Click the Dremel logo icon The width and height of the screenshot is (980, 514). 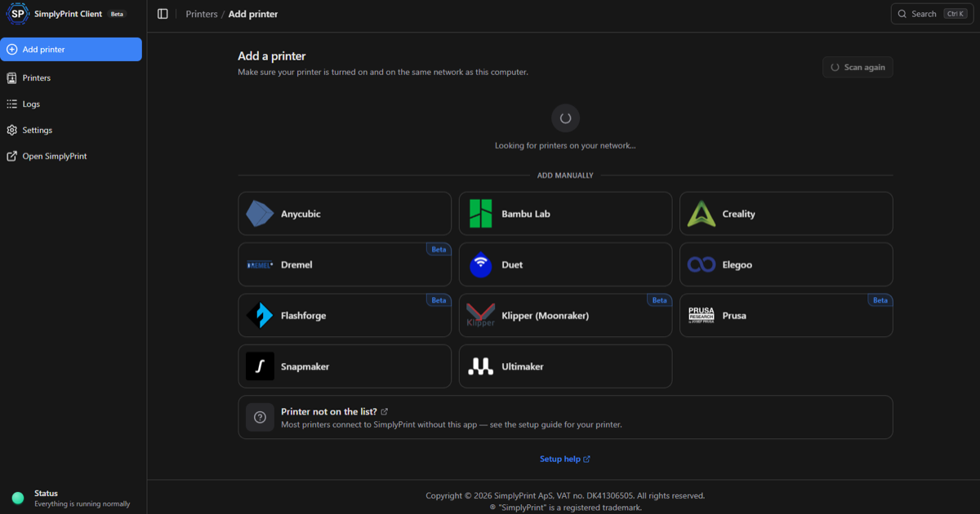coord(260,264)
